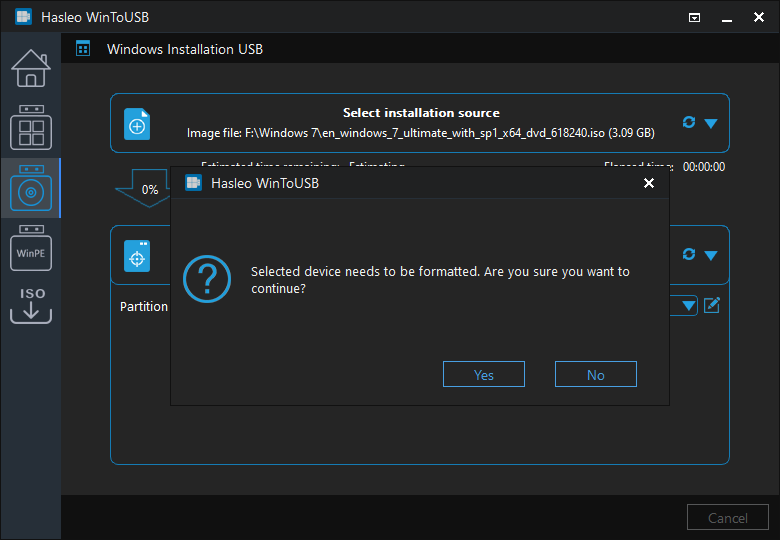Refresh the installation source list
The image size is (780, 540).
pos(689,122)
